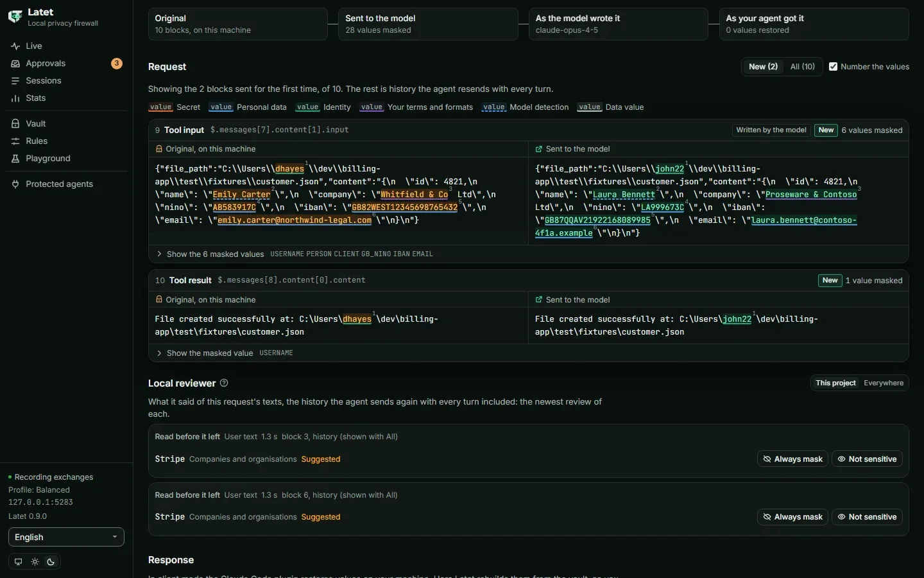The height and width of the screenshot is (578, 924).
Task: Click the lock icon in the Tool result Original header
Action: [159, 300]
